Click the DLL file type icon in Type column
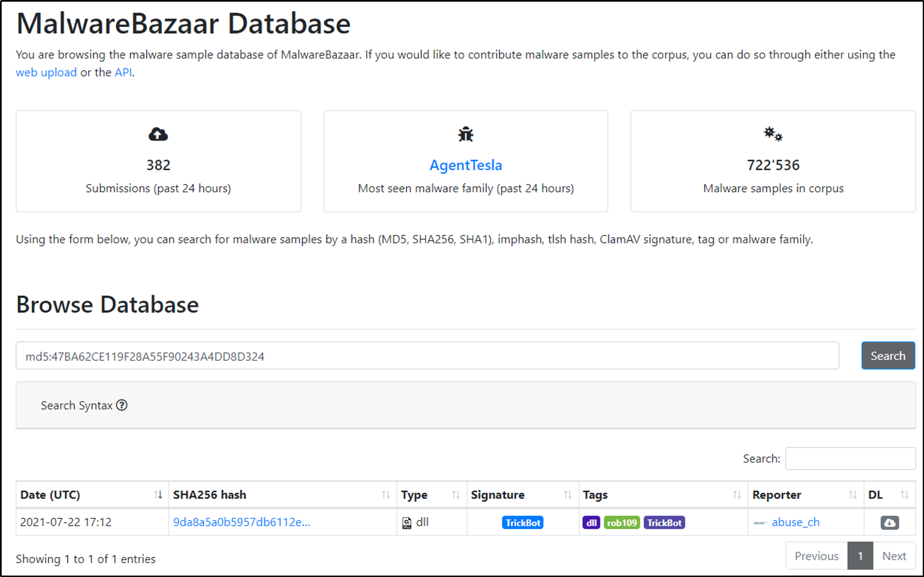 406,522
